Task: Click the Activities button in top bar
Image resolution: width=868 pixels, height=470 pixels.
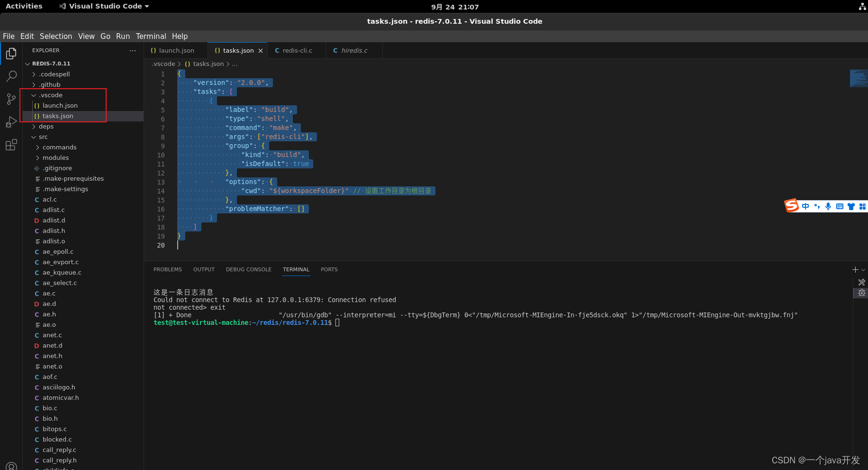Action: pos(24,6)
